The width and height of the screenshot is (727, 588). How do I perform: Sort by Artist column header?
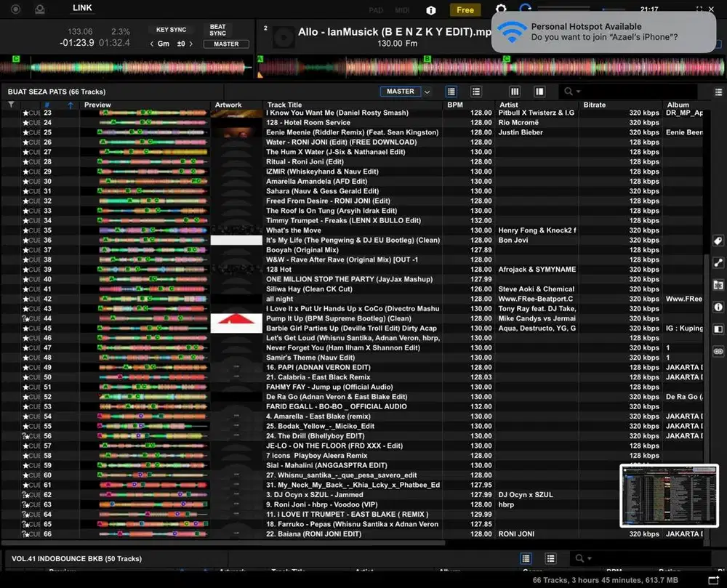(x=509, y=105)
